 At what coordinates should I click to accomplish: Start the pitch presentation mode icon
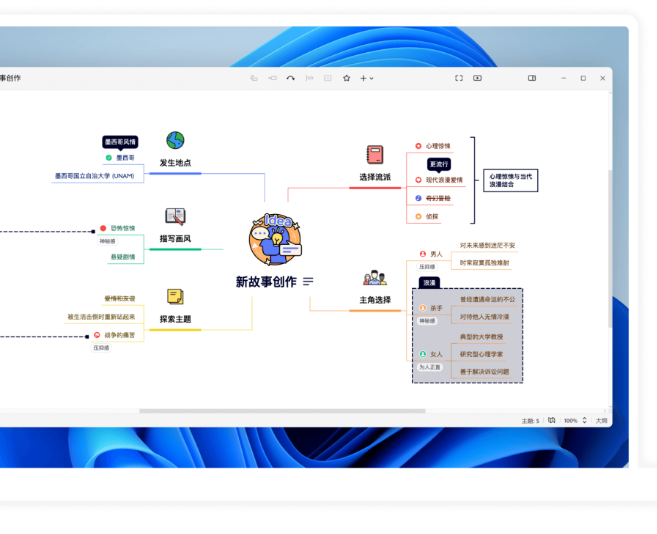pyautogui.click(x=477, y=78)
